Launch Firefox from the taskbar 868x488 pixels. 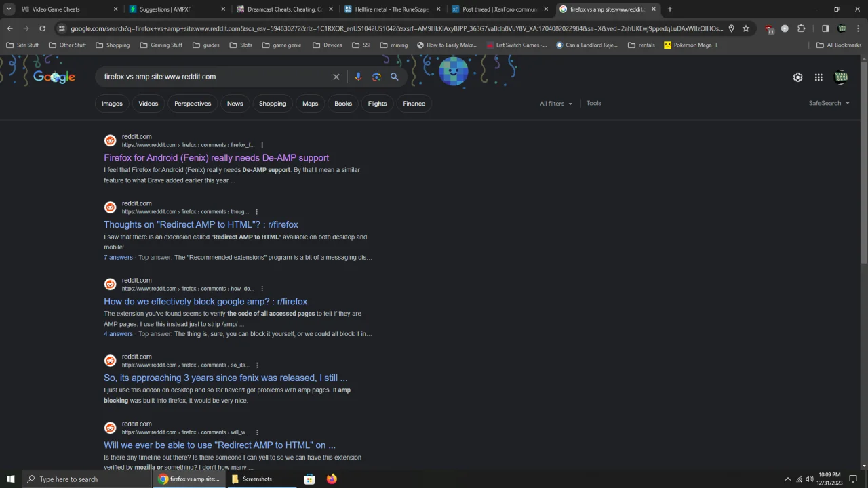(x=332, y=479)
